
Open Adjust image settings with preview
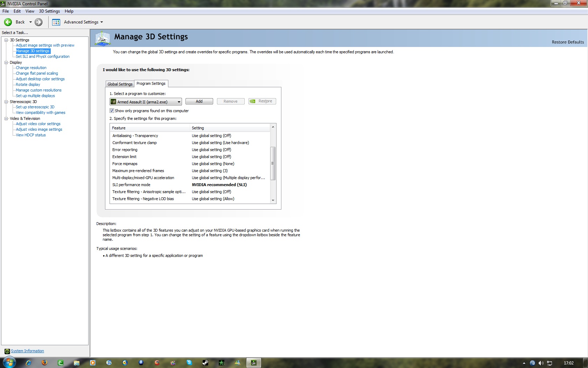pos(45,45)
